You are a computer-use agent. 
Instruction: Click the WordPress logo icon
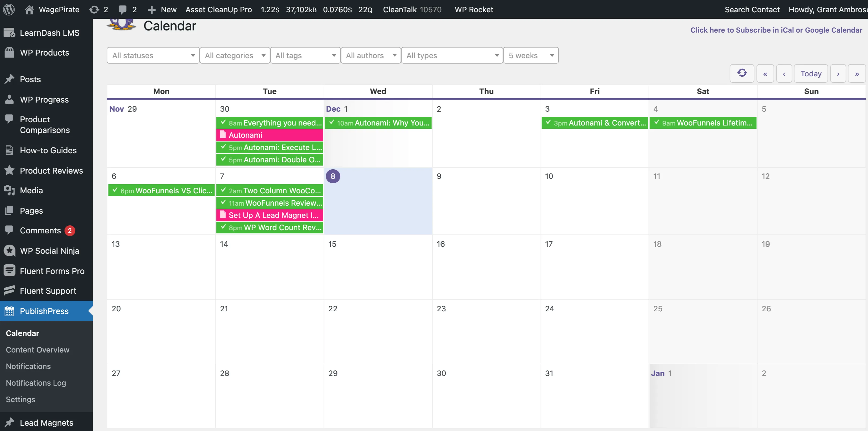point(9,9)
